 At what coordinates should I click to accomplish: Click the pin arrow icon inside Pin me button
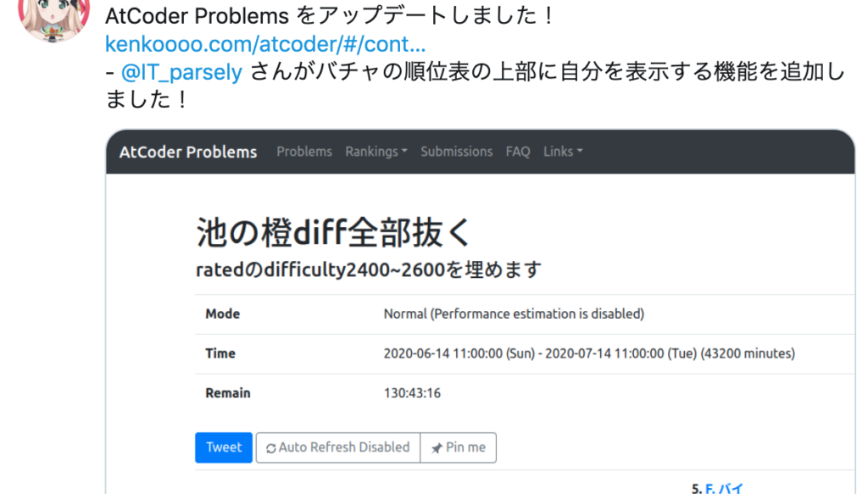(437, 447)
